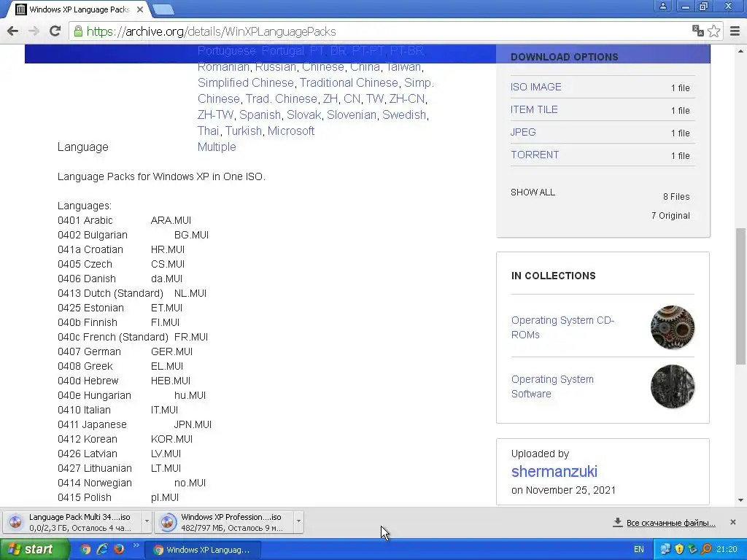
Task: Click the Safely Remove Hardware tray icon
Action: 693,550
